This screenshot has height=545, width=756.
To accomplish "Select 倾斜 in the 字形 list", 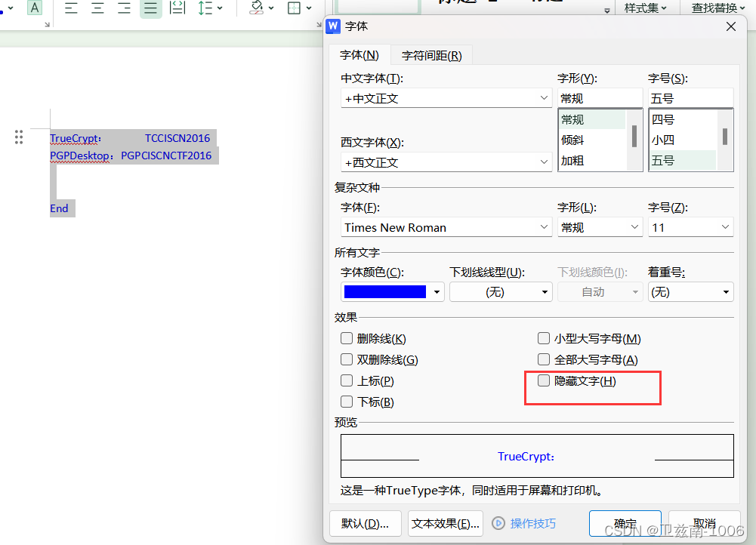I will (592, 140).
